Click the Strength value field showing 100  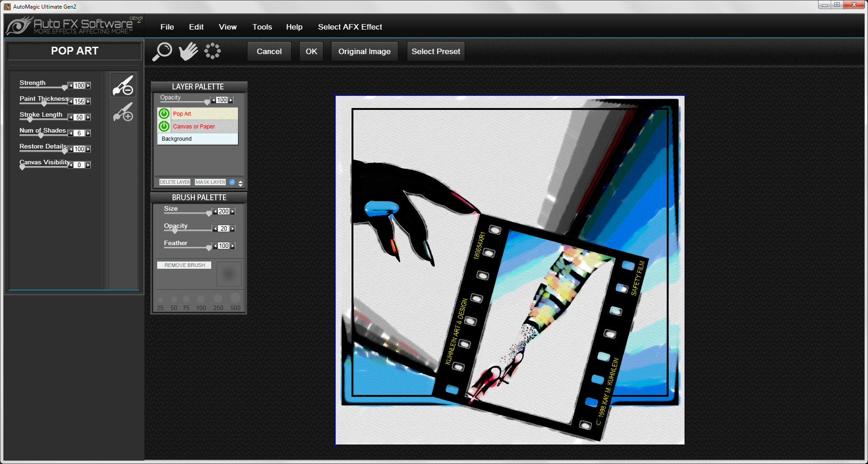coord(79,85)
